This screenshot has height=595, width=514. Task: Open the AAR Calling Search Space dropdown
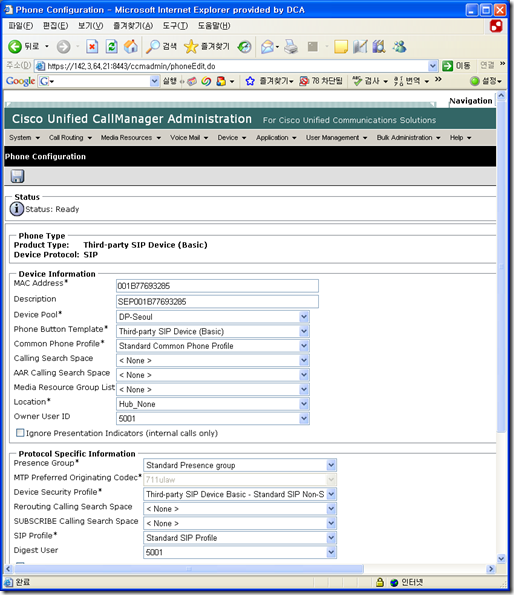303,375
